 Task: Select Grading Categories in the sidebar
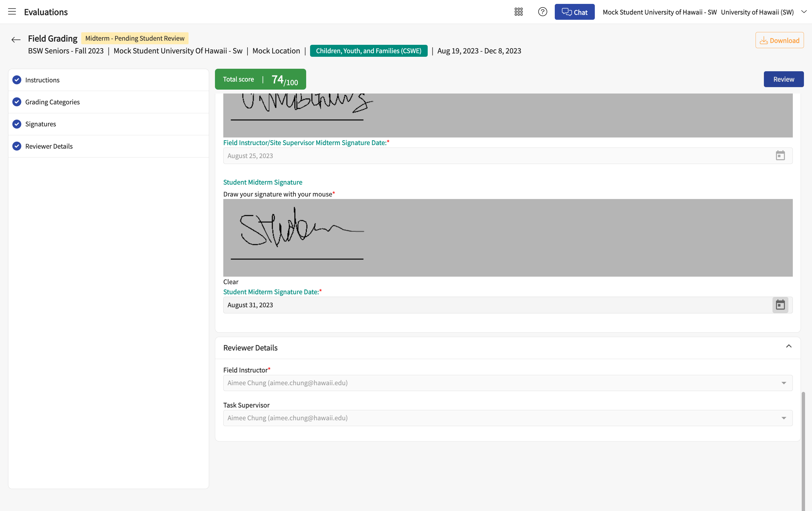108,102
